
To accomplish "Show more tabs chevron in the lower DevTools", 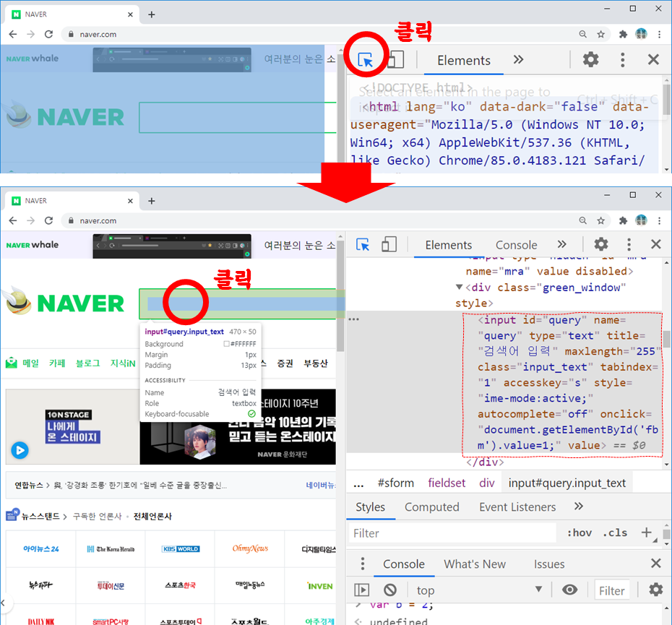I will click(562, 244).
